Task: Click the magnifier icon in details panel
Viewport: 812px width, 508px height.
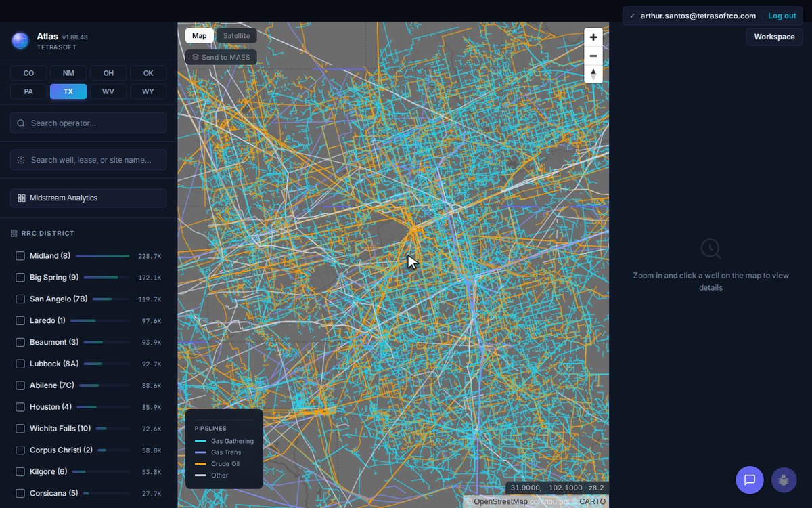Action: (710, 249)
